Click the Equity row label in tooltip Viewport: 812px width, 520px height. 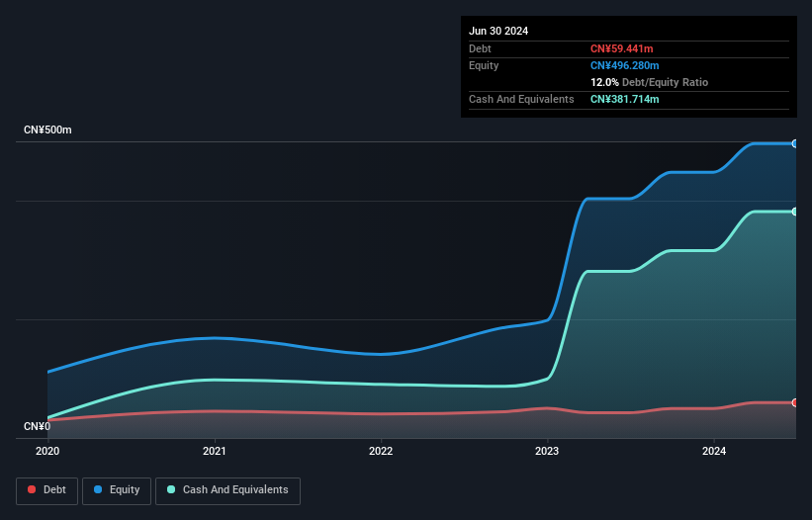(x=484, y=65)
